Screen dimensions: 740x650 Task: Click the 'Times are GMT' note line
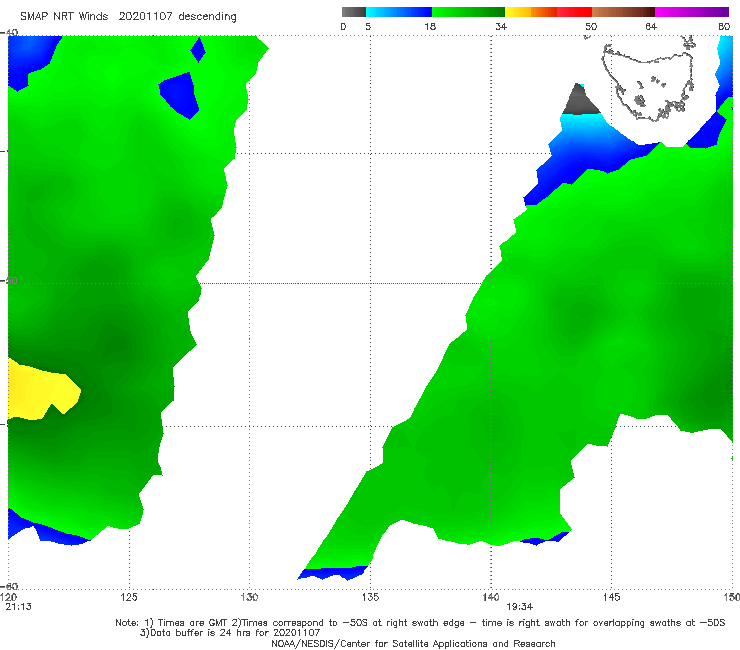pyautogui.click(x=420, y=623)
